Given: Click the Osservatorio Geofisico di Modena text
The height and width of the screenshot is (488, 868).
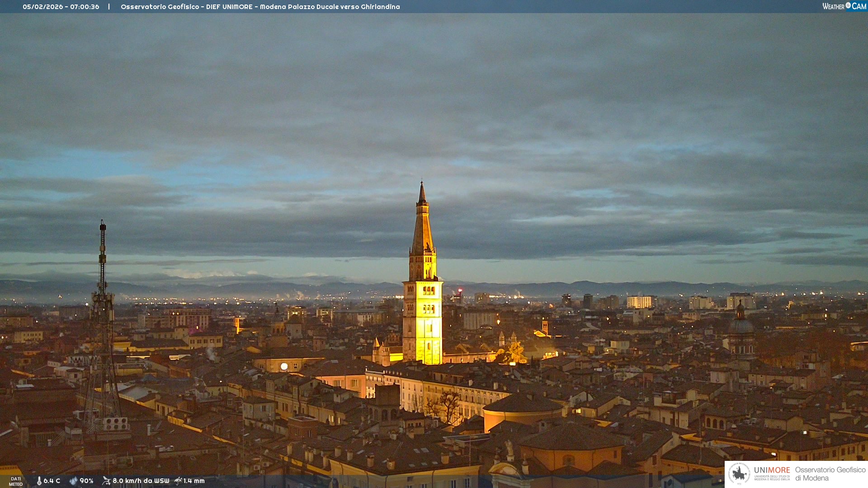Looking at the screenshot, I should [x=830, y=474].
